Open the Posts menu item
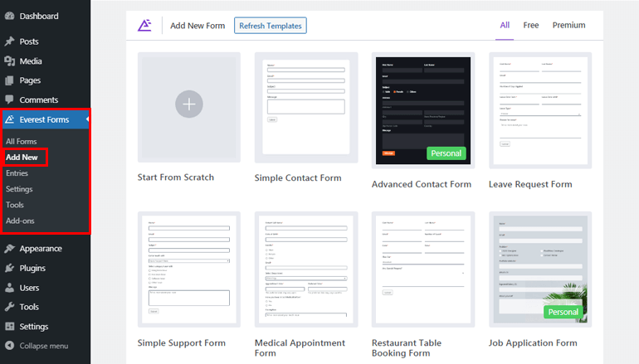This screenshot has height=364, width=639. (29, 41)
